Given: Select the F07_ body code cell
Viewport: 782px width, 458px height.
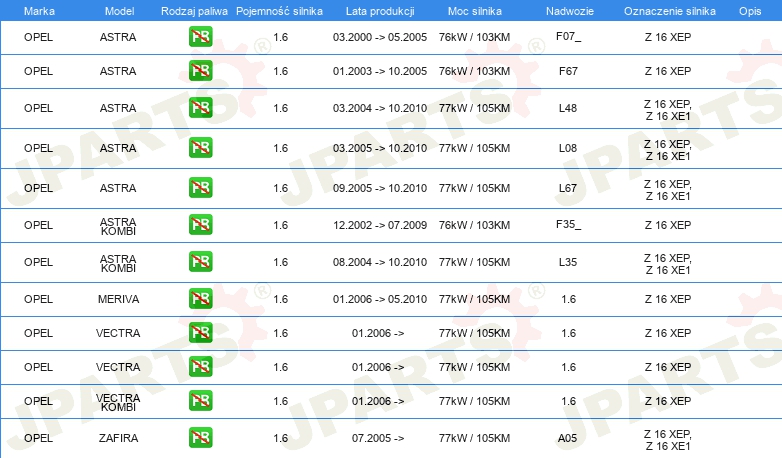Looking at the screenshot, I should (568, 36).
